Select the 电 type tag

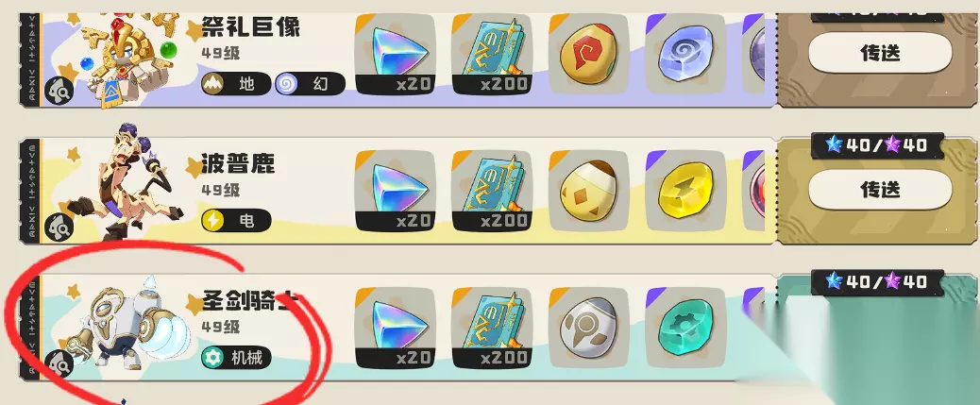pos(236,220)
